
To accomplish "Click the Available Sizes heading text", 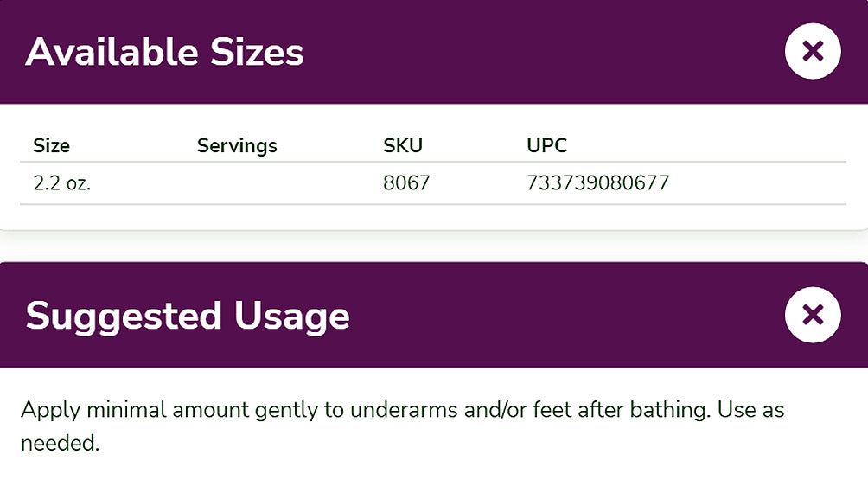I will [x=164, y=53].
